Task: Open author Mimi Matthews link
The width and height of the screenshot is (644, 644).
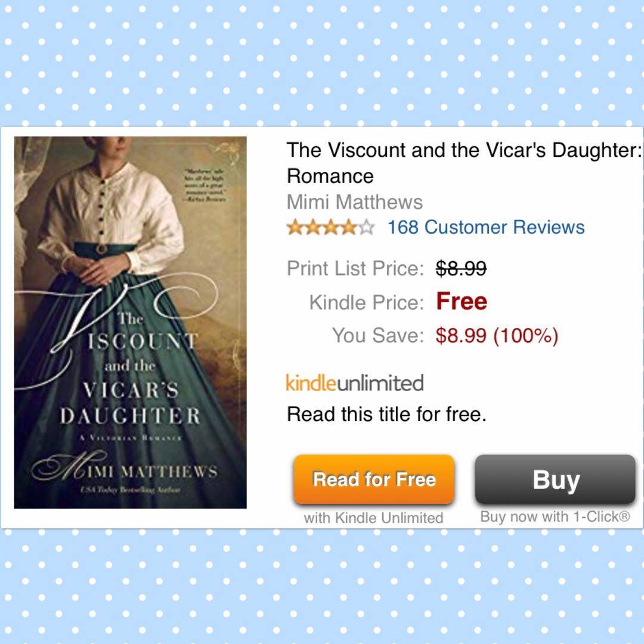Action: tap(354, 202)
